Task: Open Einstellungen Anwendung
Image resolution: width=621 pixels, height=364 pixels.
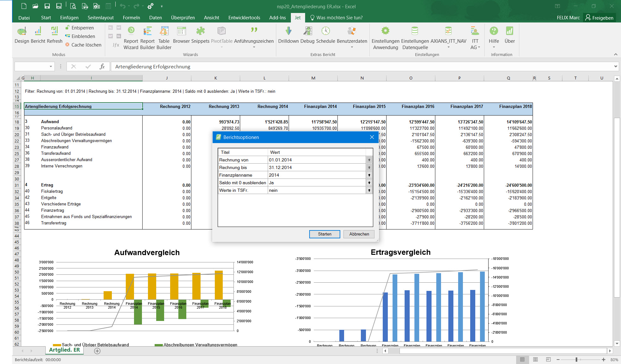Action: pos(385,38)
